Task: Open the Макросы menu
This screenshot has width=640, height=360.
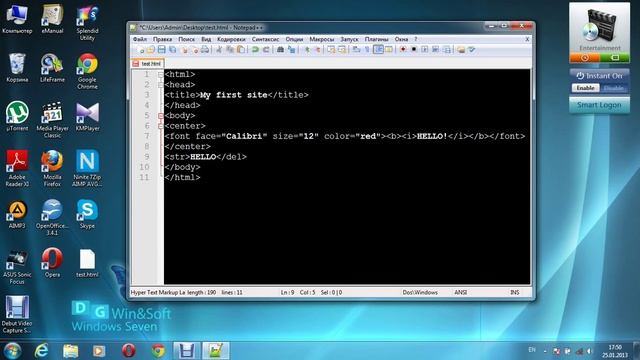Action: (322, 39)
